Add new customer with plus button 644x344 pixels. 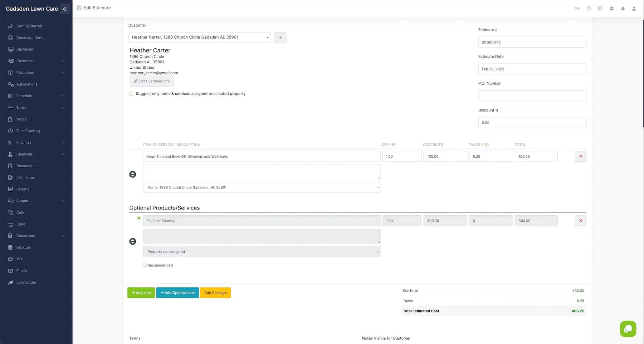[x=280, y=38]
